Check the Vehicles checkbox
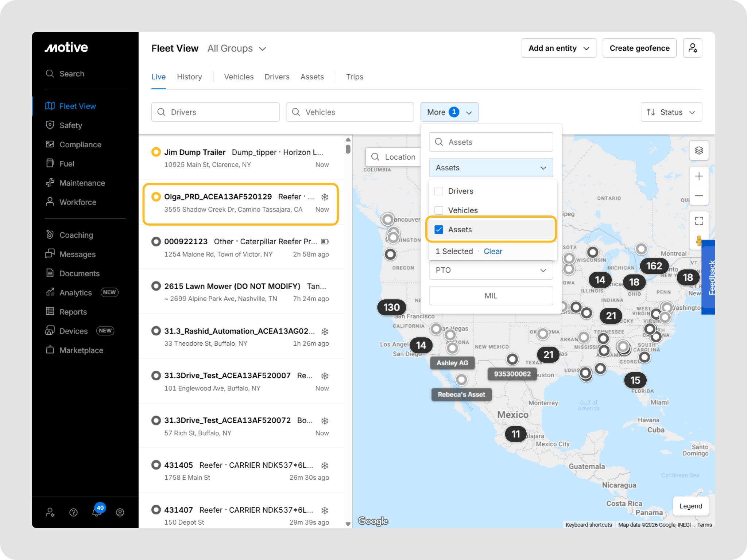The width and height of the screenshot is (747, 560). coord(439,210)
